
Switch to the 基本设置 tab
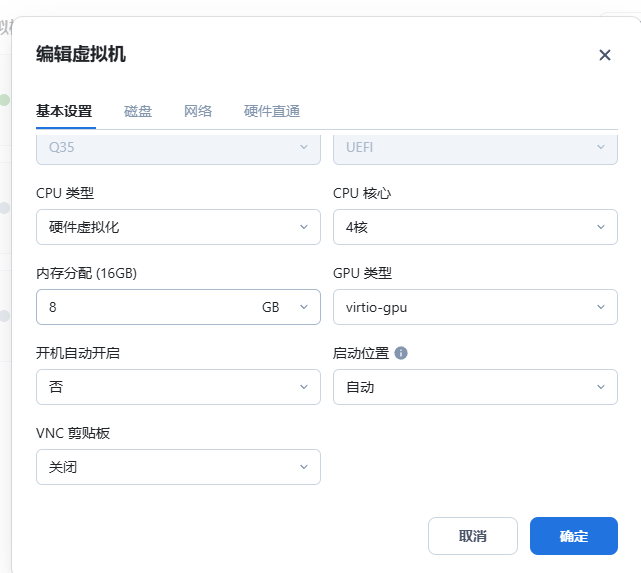point(64,111)
